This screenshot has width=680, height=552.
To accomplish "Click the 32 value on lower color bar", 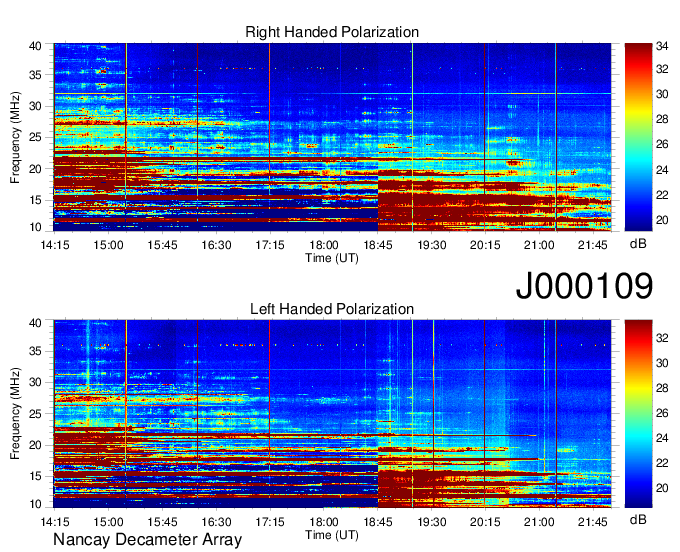I will [x=662, y=338].
